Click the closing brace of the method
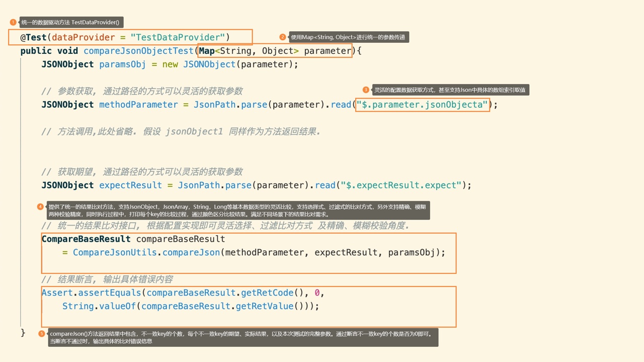Viewport: 644px width, 362px height. [x=23, y=332]
